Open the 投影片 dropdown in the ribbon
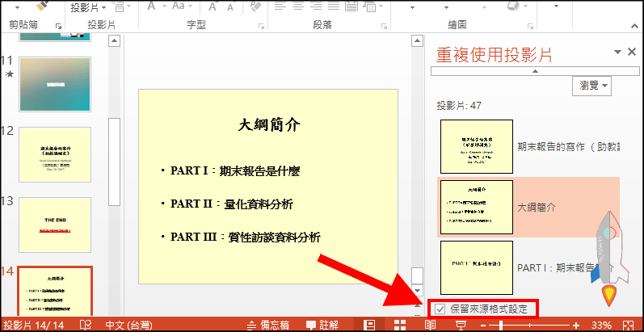 (88, 7)
